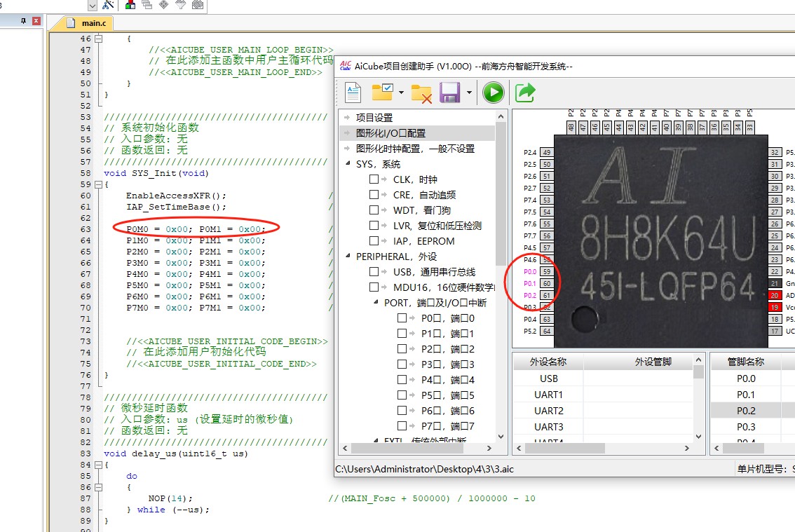
Task: Switch to the main.c editor tab
Action: (x=88, y=23)
